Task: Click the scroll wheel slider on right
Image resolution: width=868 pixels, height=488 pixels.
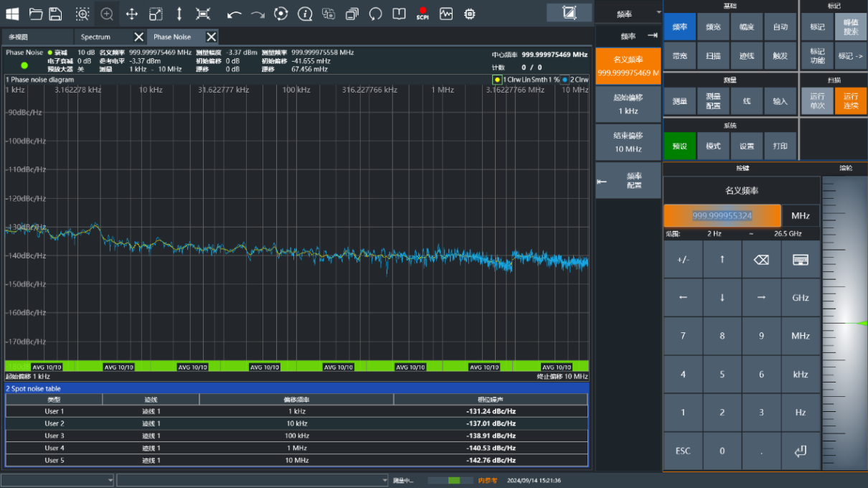Action: [x=844, y=323]
